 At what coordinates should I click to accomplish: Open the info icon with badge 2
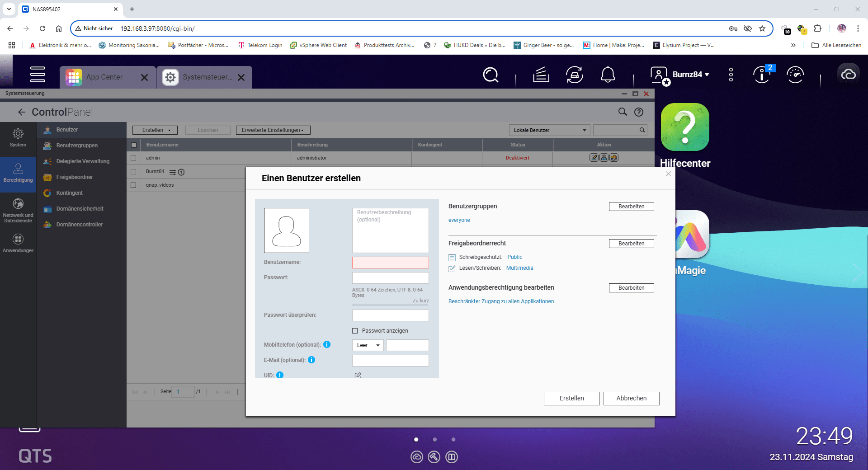tap(762, 74)
